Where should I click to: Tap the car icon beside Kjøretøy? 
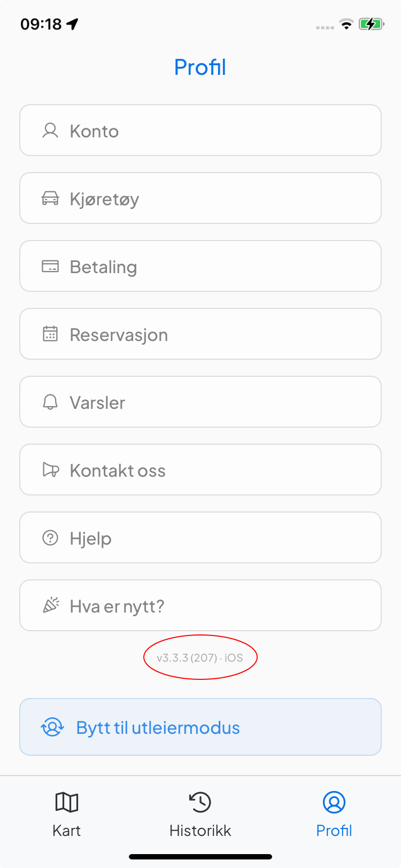pos(50,198)
